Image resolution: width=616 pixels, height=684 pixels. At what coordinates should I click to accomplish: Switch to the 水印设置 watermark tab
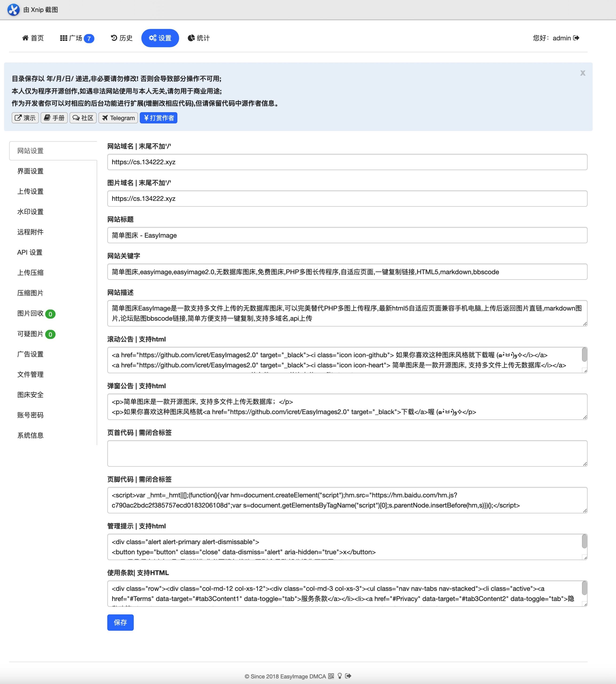pos(53,212)
